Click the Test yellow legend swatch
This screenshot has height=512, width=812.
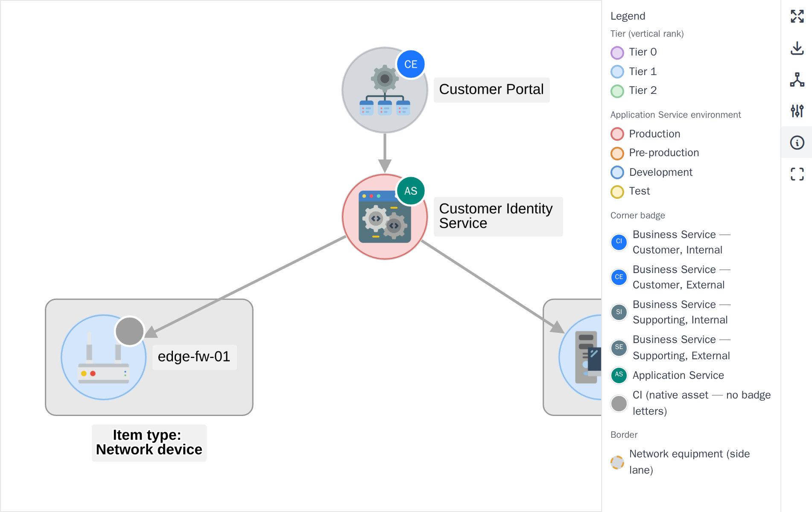[617, 192]
